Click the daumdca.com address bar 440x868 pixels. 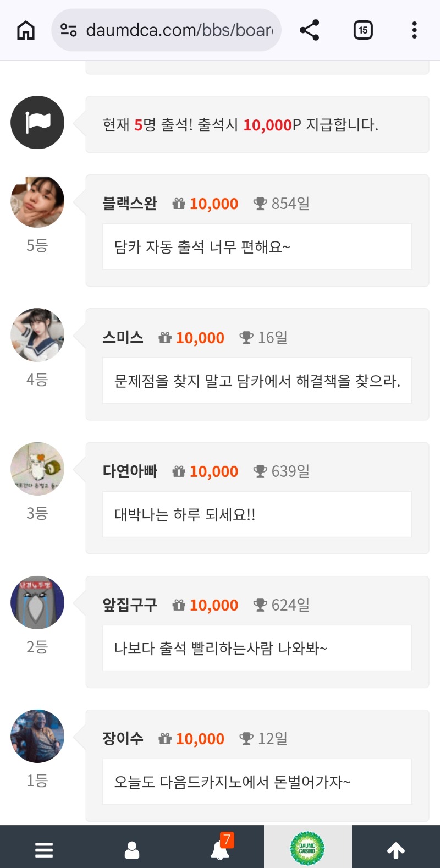pyautogui.click(x=179, y=30)
